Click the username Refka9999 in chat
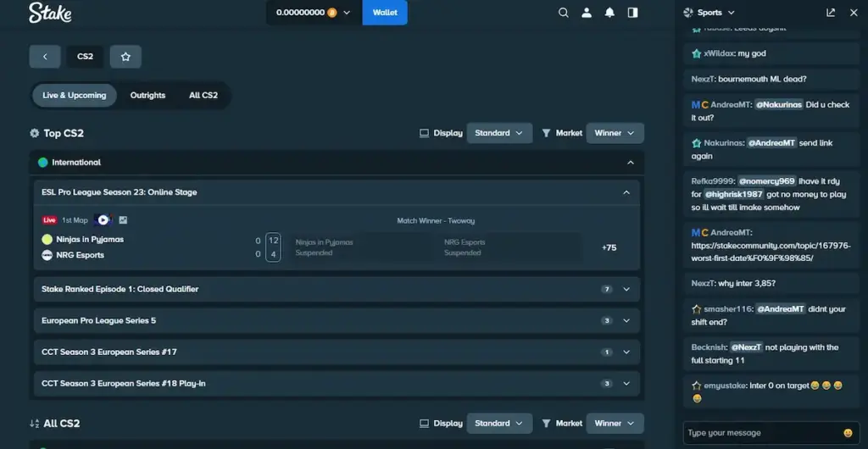868x449 pixels. (x=712, y=181)
